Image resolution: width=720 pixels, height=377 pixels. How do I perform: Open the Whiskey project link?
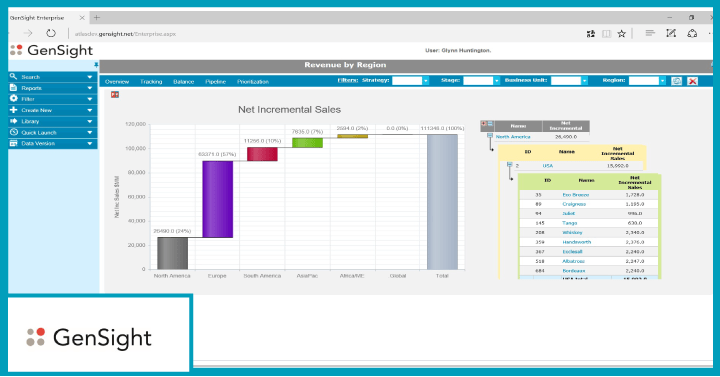coord(572,233)
